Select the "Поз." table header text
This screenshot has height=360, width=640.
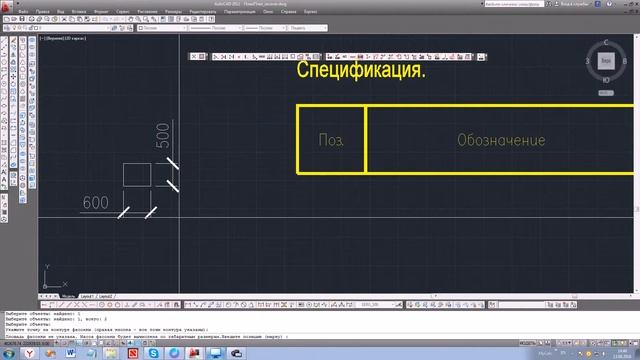click(331, 140)
